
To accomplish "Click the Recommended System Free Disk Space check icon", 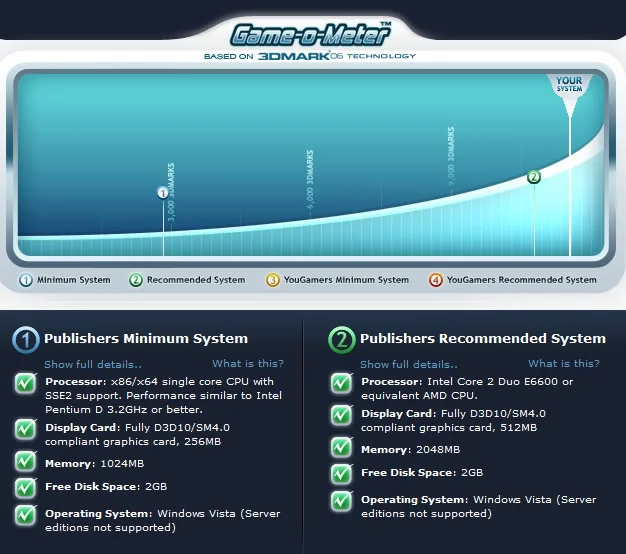I will tap(342, 473).
